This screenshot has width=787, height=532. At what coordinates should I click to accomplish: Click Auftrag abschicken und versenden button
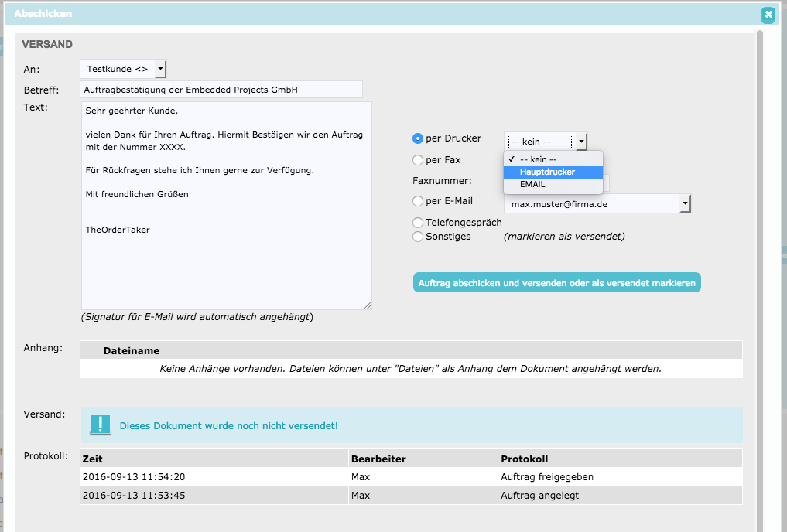click(x=556, y=283)
